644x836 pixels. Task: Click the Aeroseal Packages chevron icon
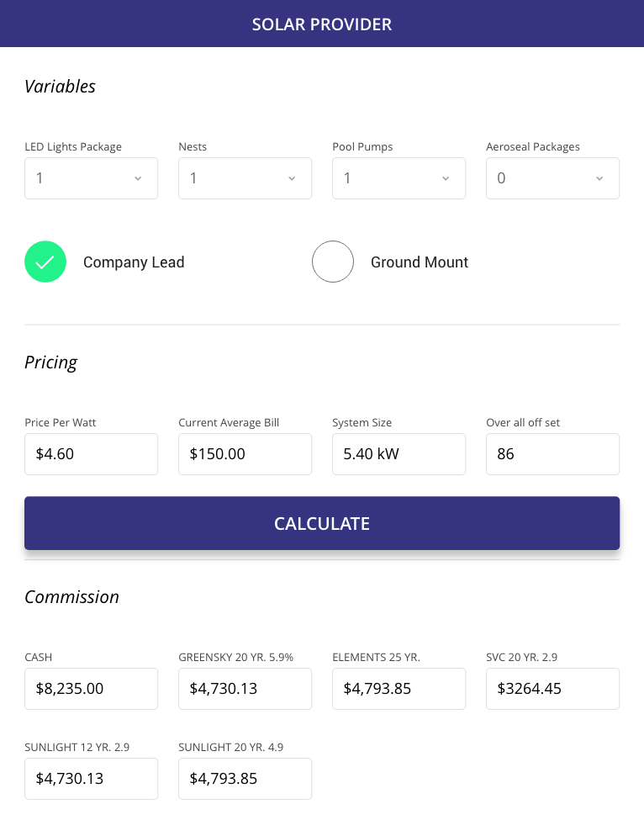click(x=599, y=178)
